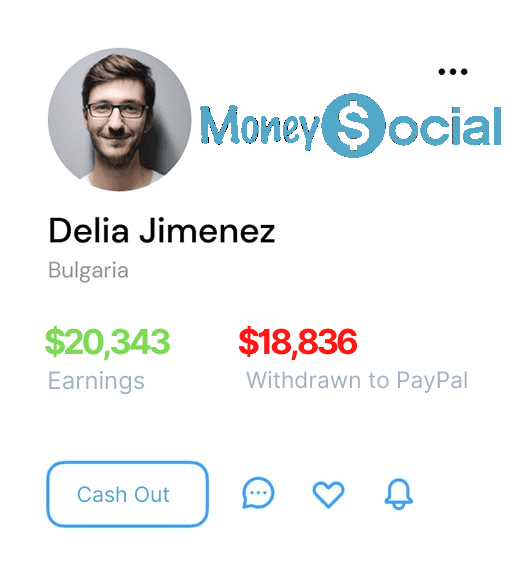Tap the heart favorites icon

pos(328,494)
